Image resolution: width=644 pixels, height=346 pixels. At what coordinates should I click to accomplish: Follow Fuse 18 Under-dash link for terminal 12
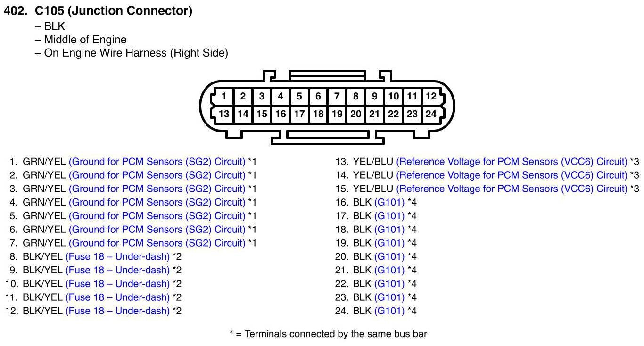[117, 311]
